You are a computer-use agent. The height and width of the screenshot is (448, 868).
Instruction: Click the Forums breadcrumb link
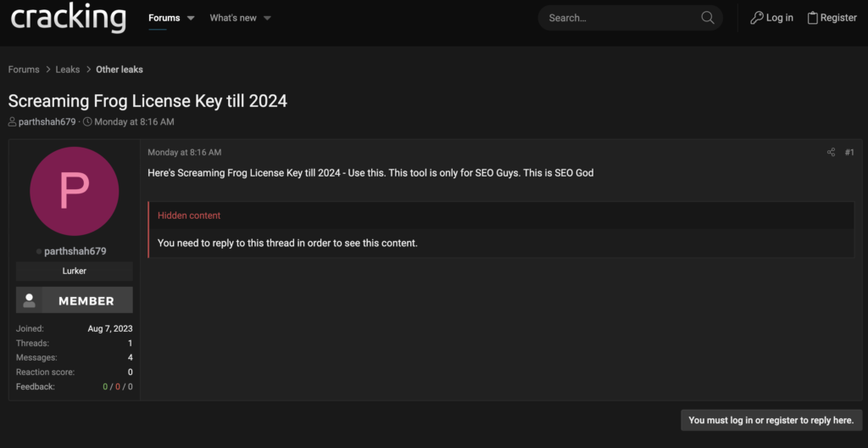pyautogui.click(x=24, y=70)
